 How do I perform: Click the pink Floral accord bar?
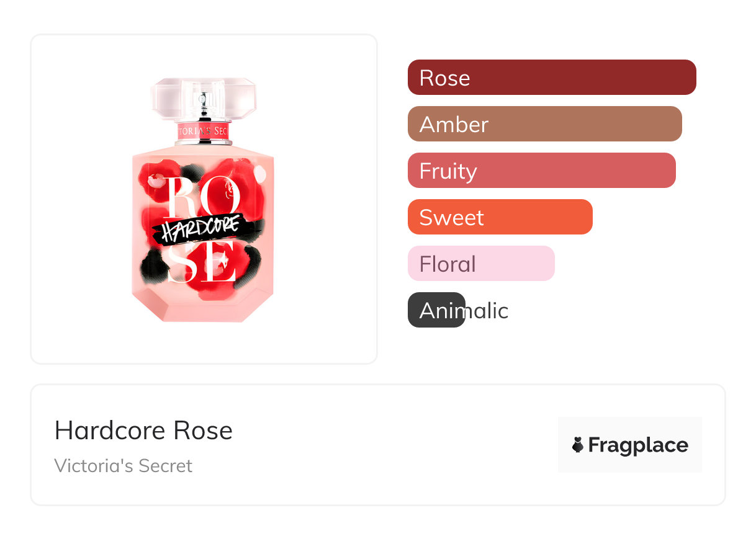480,264
